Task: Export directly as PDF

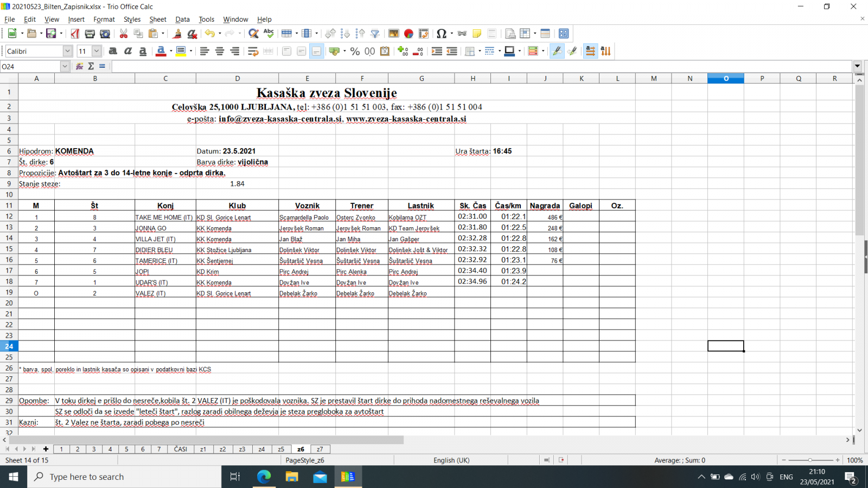Action: (75, 34)
